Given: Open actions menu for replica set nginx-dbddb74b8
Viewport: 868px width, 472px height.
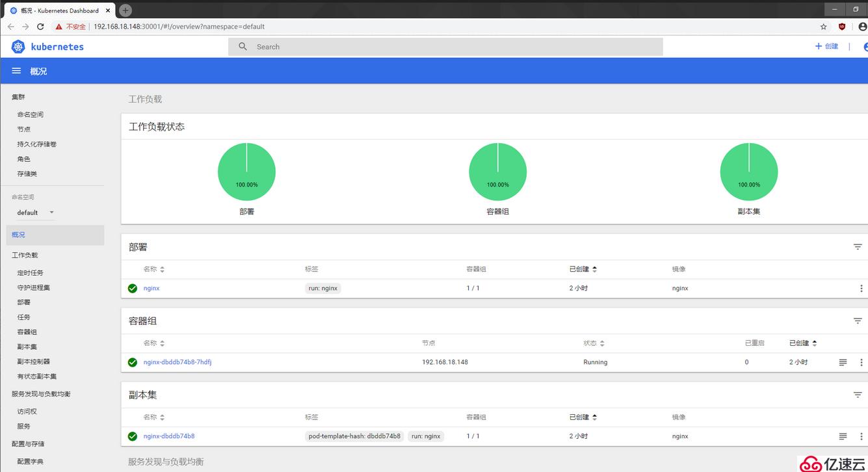Looking at the screenshot, I should pos(861,436).
